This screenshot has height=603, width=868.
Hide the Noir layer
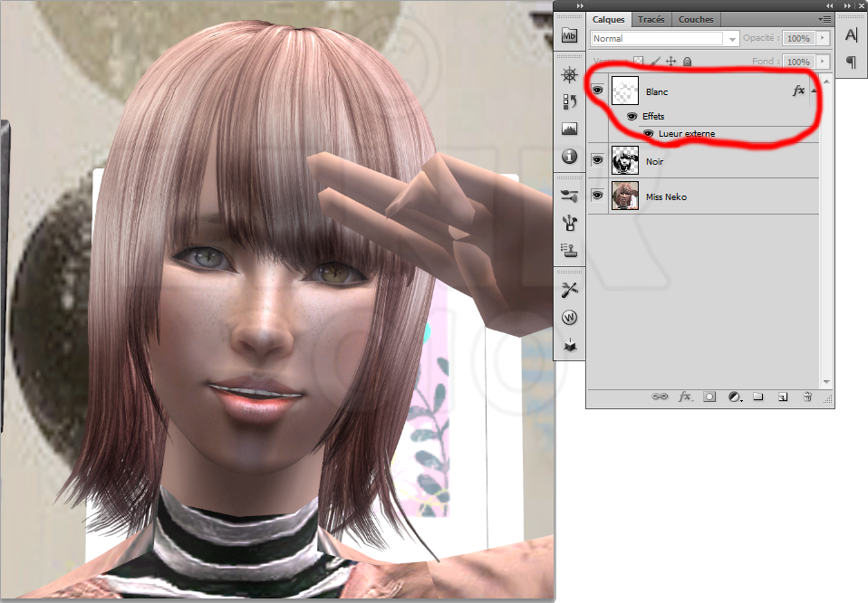click(x=597, y=160)
